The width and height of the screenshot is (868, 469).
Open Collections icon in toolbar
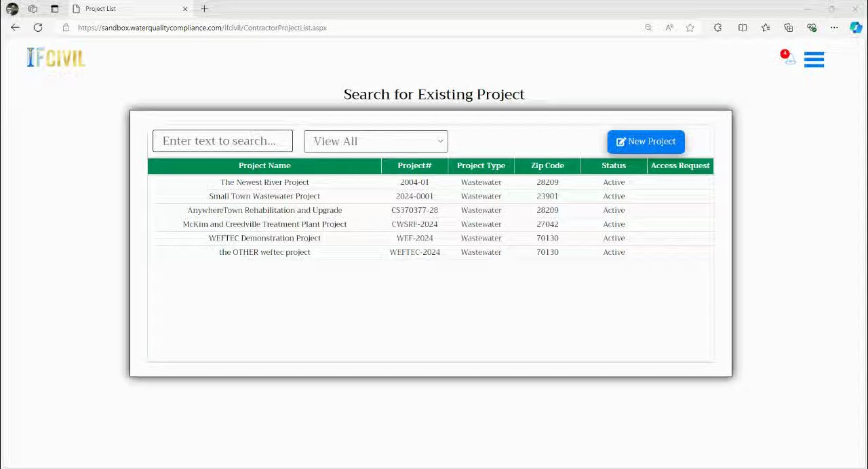(x=788, y=28)
